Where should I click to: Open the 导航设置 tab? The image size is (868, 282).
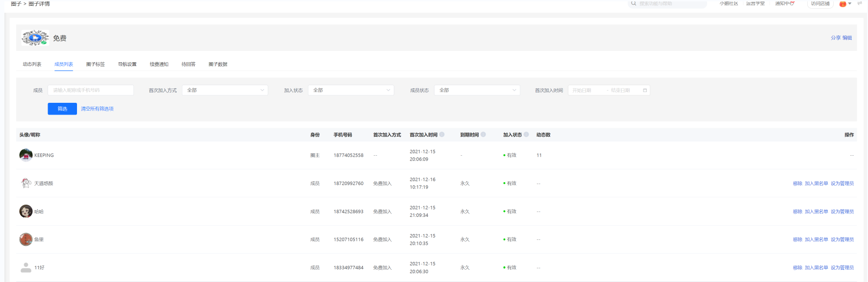127,64
